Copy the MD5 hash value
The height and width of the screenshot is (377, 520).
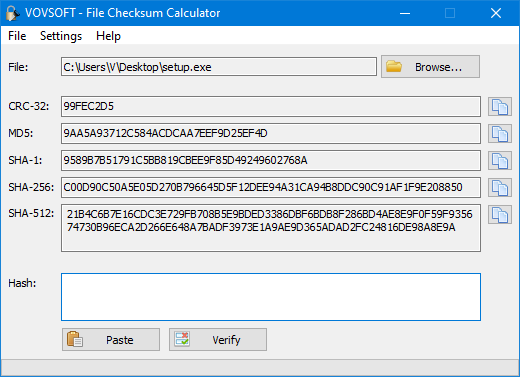(500, 134)
